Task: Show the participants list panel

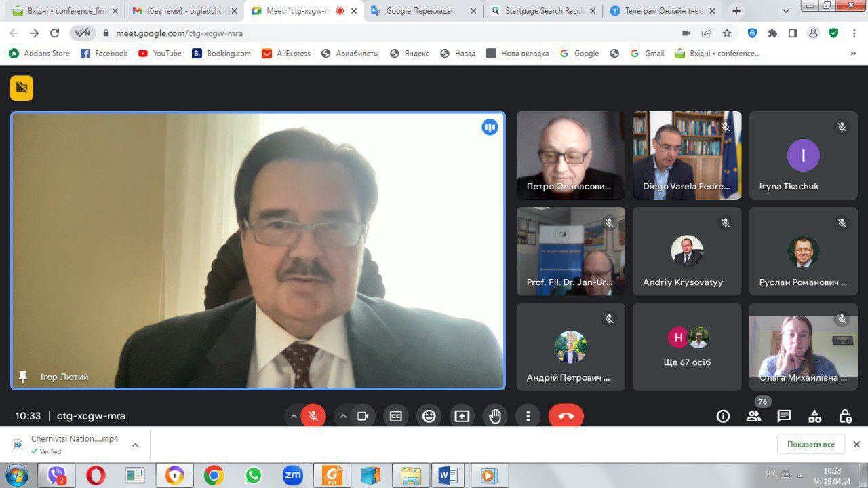Action: 753,416
